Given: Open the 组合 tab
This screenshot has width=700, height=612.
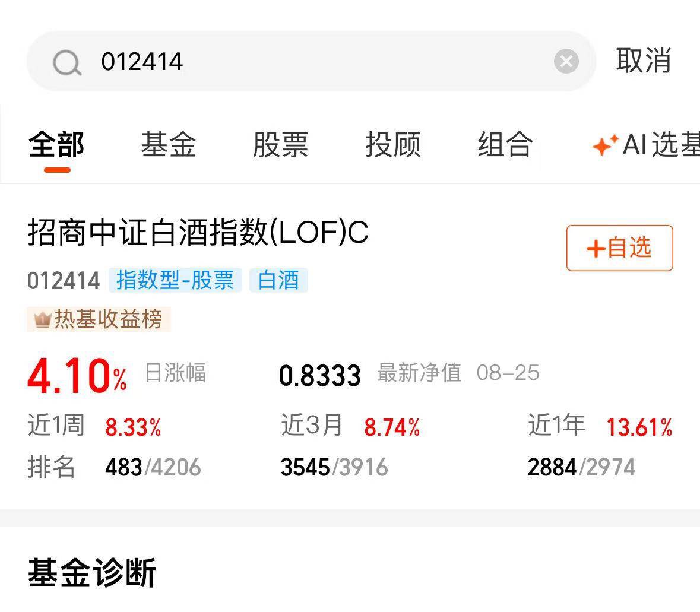Looking at the screenshot, I should click(x=505, y=145).
